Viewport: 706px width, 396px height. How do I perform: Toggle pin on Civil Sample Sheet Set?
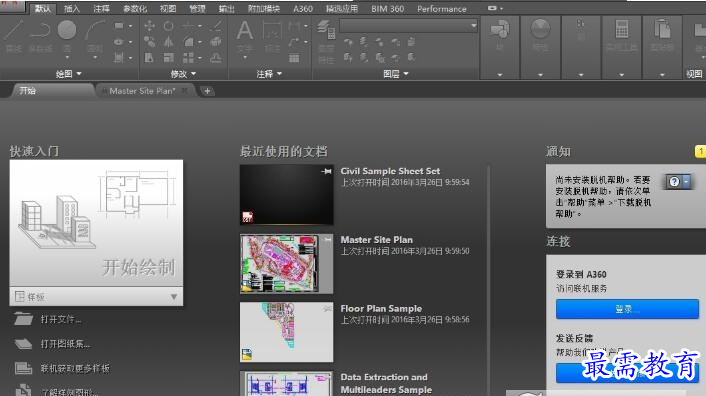click(x=327, y=171)
